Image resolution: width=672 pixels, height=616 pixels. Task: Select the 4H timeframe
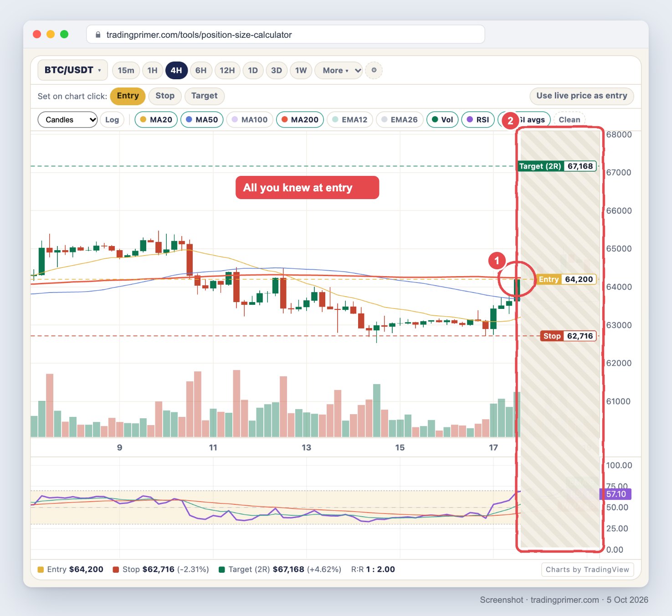(176, 70)
